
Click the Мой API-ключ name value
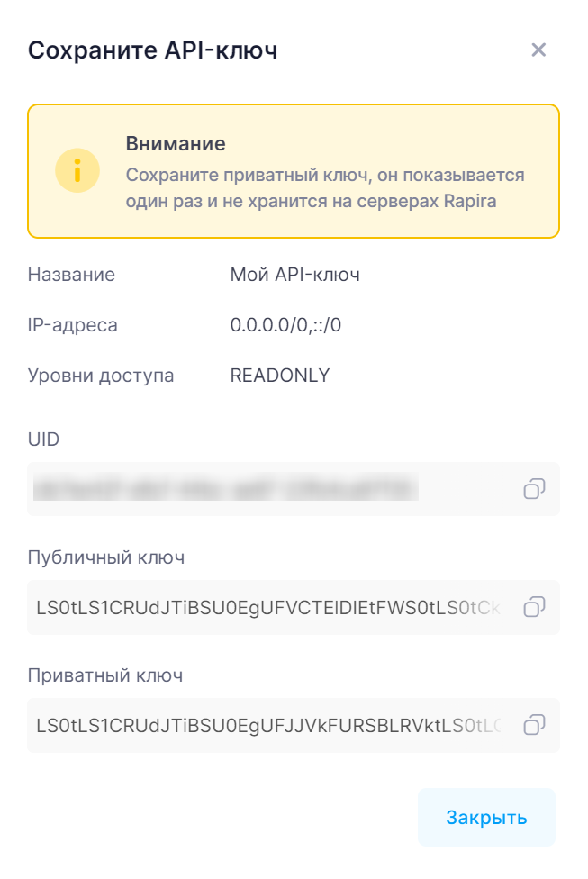[x=294, y=275]
